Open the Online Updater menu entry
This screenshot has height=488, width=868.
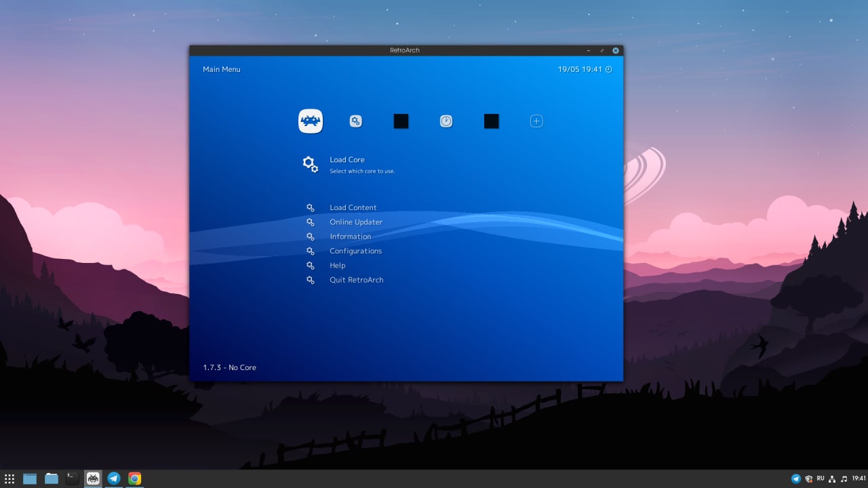click(356, 222)
